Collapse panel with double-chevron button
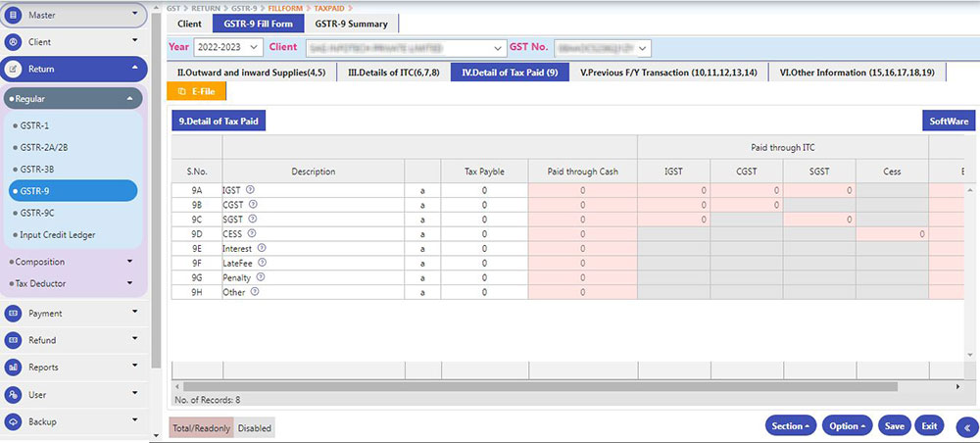 pos(964,426)
